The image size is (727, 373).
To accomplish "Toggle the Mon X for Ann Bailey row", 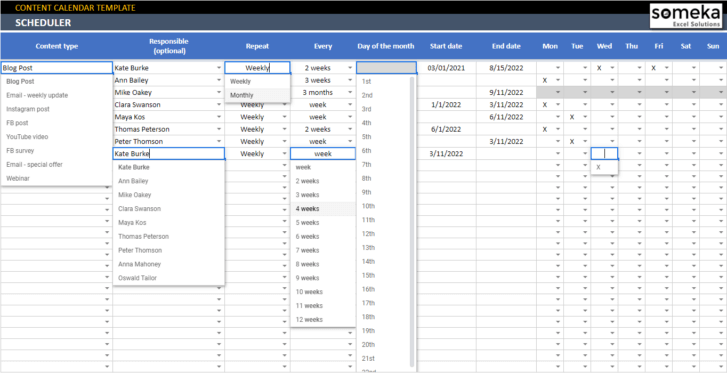I will pyautogui.click(x=545, y=80).
